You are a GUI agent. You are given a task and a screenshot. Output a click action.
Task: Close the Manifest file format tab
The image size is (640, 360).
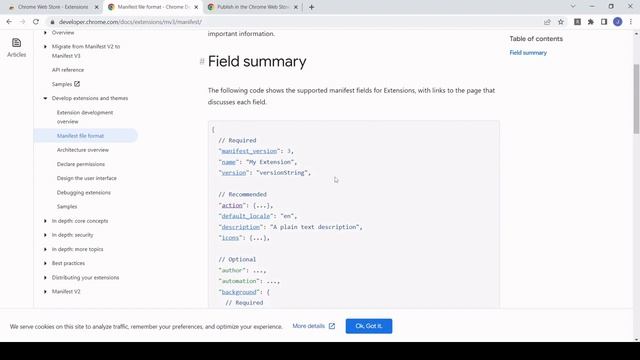(x=196, y=7)
